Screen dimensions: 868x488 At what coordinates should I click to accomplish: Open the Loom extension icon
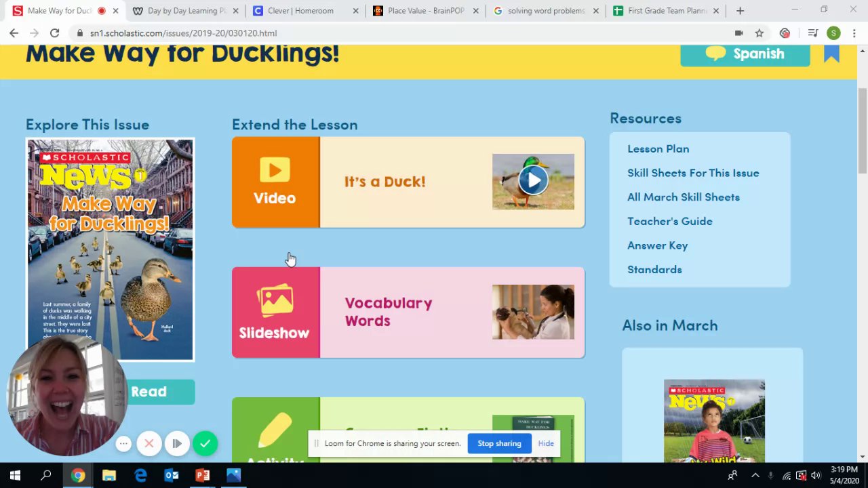785,33
